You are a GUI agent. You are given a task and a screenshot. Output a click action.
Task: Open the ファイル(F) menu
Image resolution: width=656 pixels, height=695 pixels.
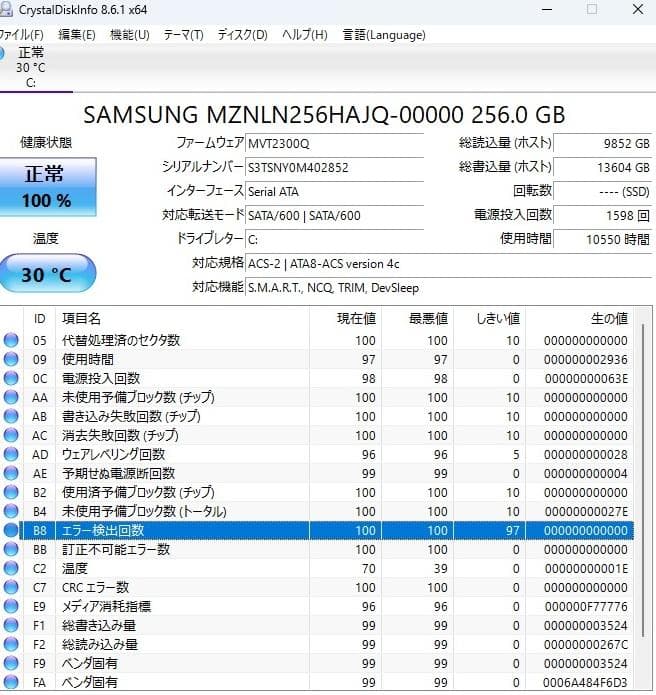21,35
